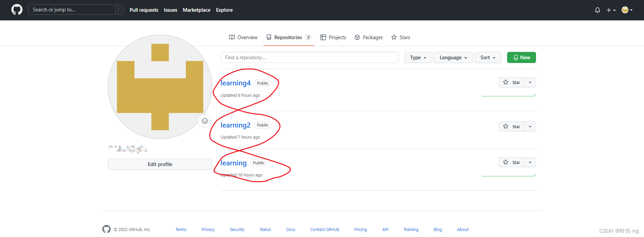Screen dimensions: 644x237
Task: Click Pull requests in the header
Action: coord(144,10)
